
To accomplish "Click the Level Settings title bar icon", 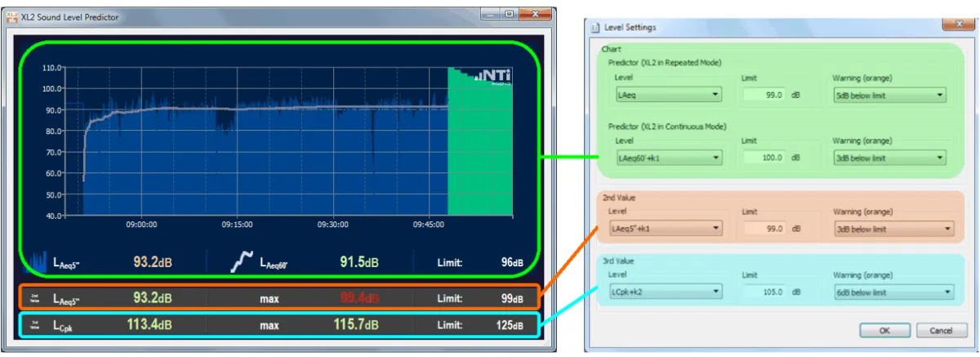I will 595,27.
